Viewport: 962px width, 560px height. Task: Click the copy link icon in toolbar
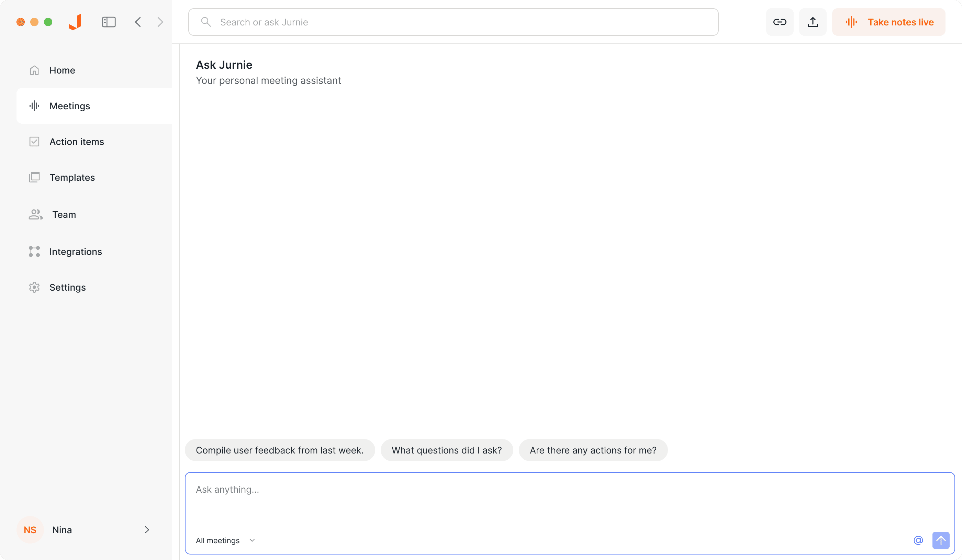pyautogui.click(x=780, y=22)
